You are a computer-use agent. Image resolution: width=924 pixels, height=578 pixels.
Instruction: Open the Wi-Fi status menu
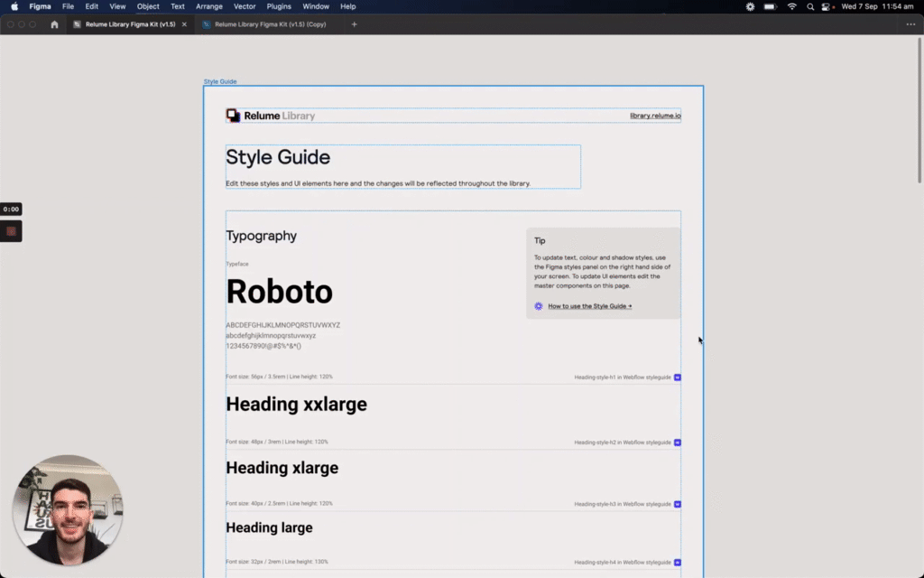click(x=792, y=6)
